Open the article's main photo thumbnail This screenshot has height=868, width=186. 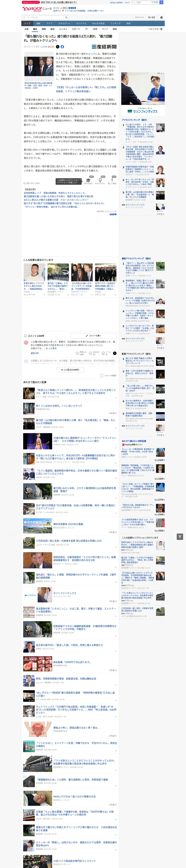[39, 66]
